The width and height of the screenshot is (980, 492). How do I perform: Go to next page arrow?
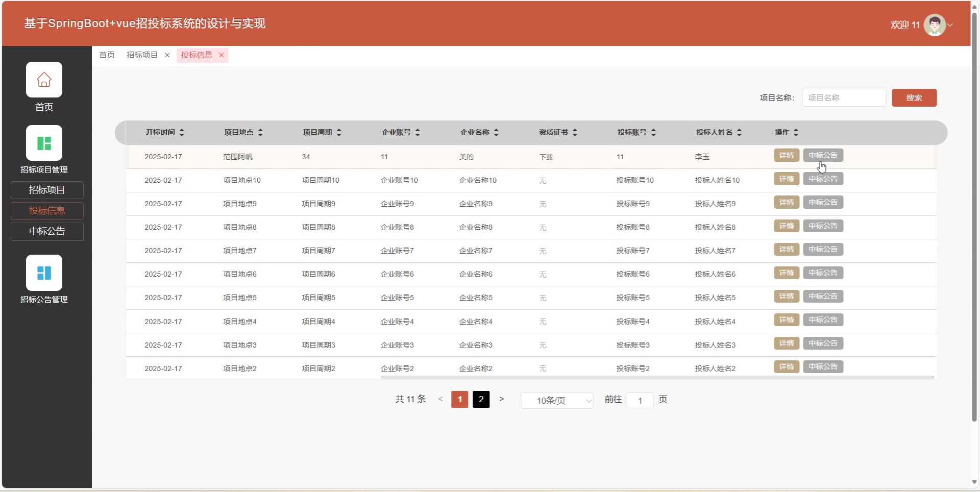click(502, 399)
